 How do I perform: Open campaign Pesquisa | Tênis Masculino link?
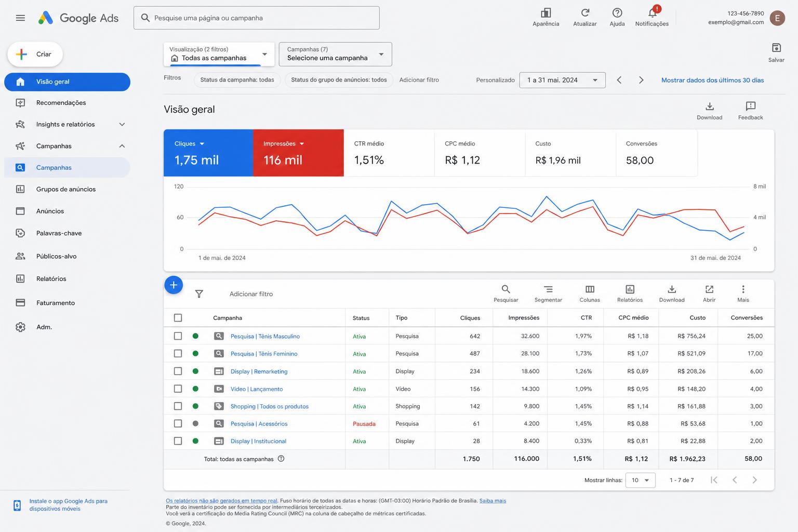265,336
